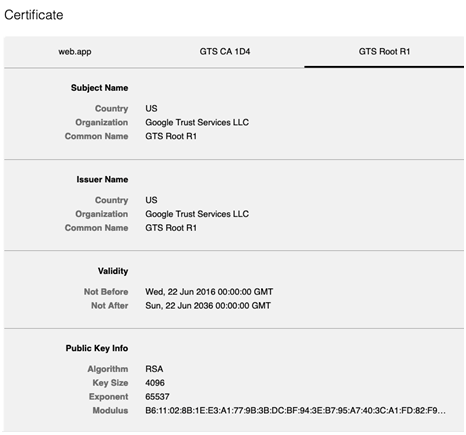
Task: Click the Exponent value 65537
Action: 157,397
